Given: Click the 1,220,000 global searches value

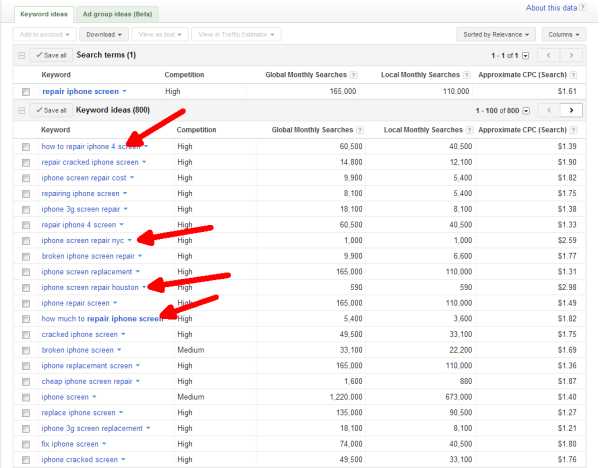Looking at the screenshot, I should (x=346, y=397).
